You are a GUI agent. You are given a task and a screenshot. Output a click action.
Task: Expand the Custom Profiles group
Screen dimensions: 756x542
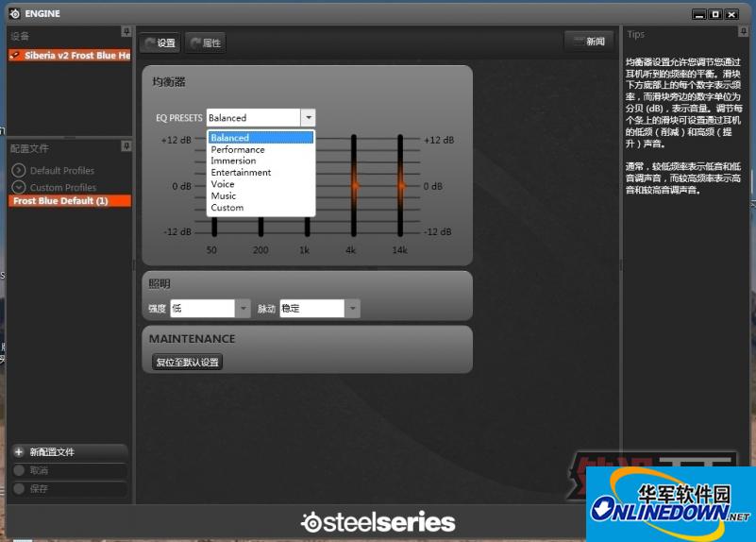point(18,187)
